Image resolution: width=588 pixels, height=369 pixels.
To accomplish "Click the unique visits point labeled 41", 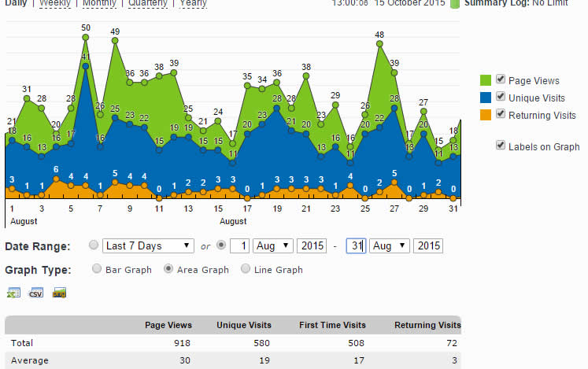I will (x=86, y=66).
